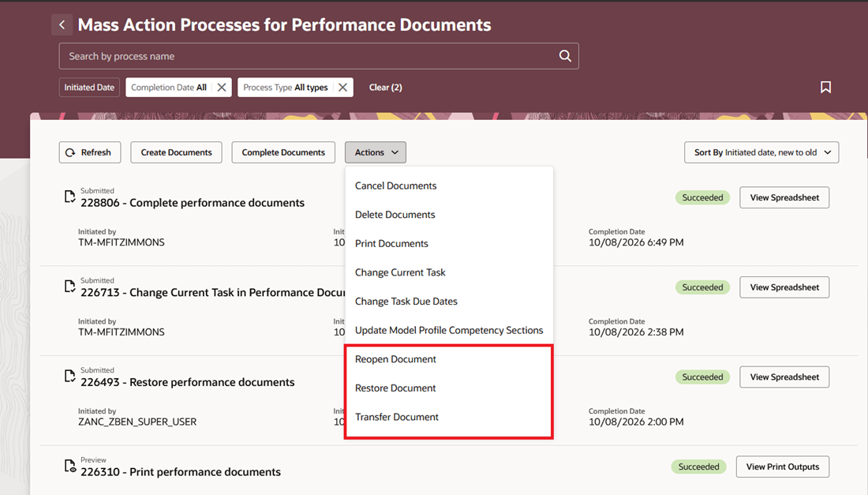Clear both filters with Clear (2)
The height and width of the screenshot is (495, 868).
(x=385, y=88)
